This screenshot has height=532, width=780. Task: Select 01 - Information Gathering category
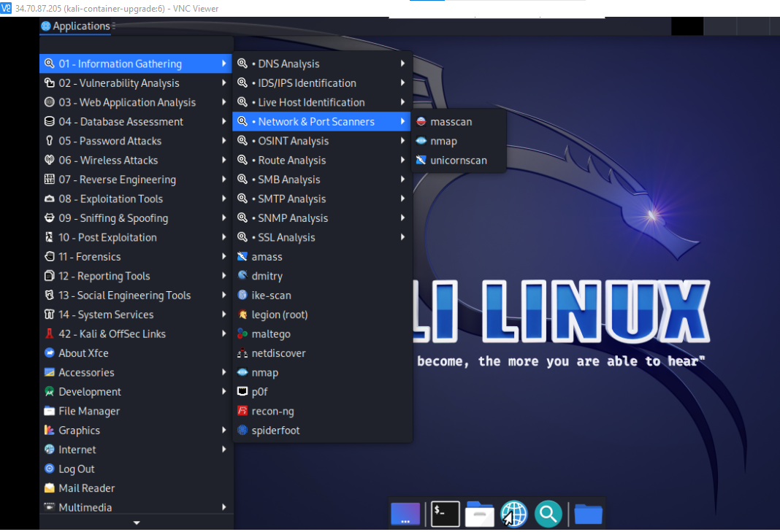click(x=135, y=63)
